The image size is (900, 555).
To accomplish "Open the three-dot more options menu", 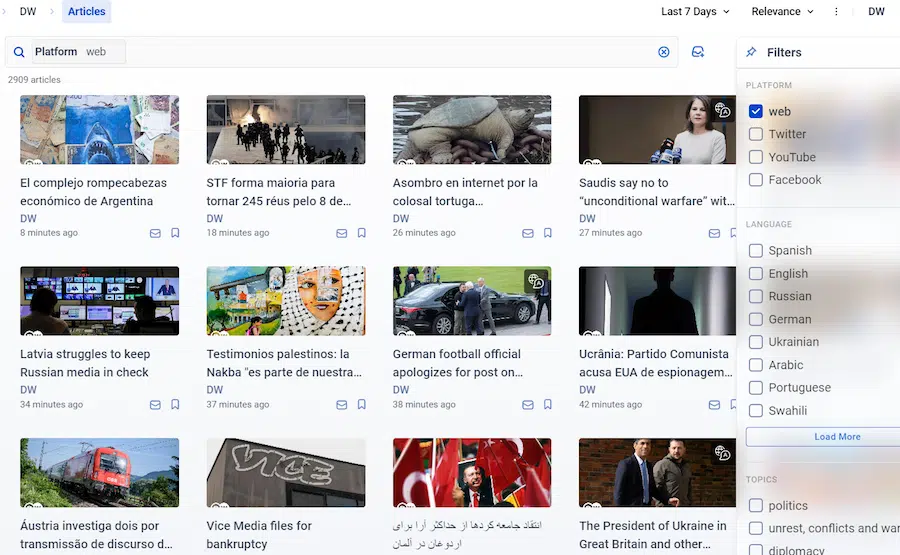I will (836, 11).
